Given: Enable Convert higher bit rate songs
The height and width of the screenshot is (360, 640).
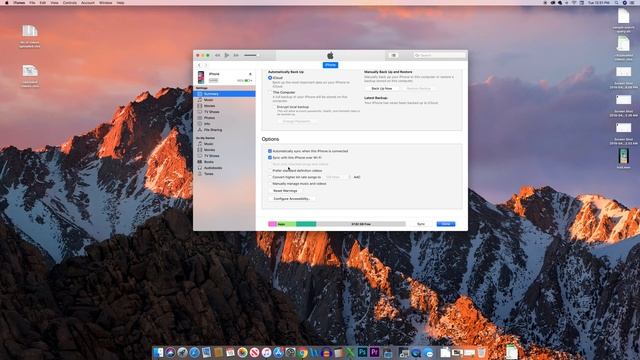Looking at the screenshot, I should pyautogui.click(x=270, y=177).
